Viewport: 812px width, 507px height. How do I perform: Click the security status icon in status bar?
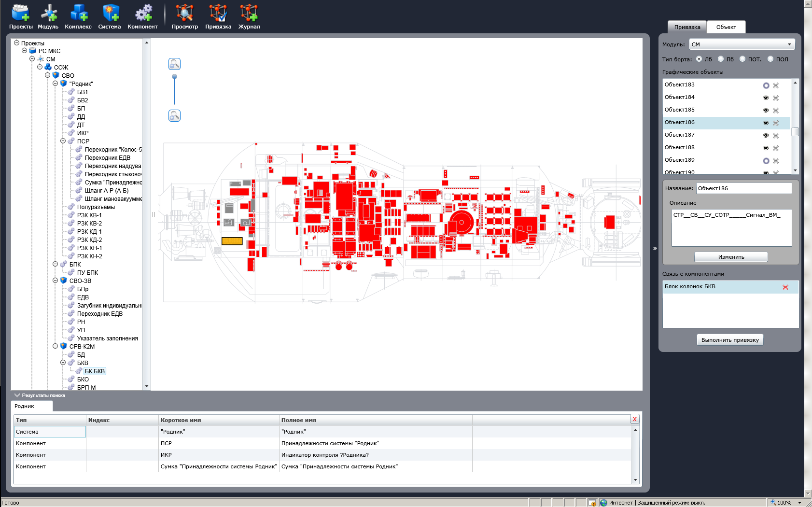click(592, 503)
